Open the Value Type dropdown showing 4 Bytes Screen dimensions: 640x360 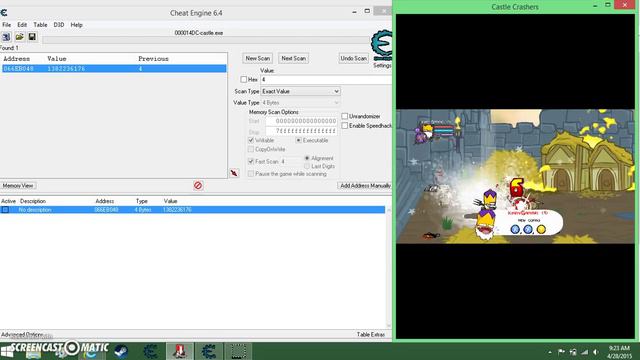tap(300, 103)
